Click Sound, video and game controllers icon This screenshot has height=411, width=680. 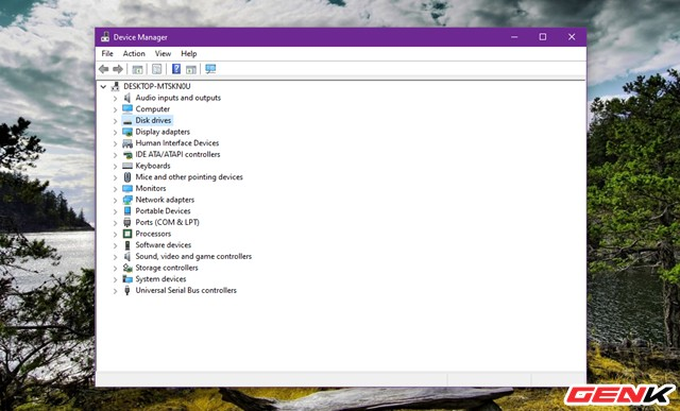[x=127, y=257]
